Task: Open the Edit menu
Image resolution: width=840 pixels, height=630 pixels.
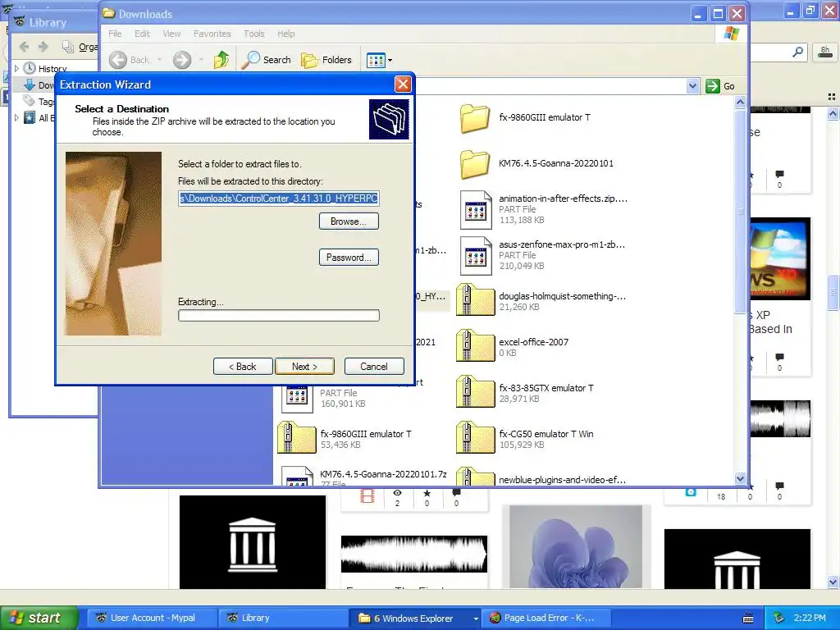Action: 142,34
